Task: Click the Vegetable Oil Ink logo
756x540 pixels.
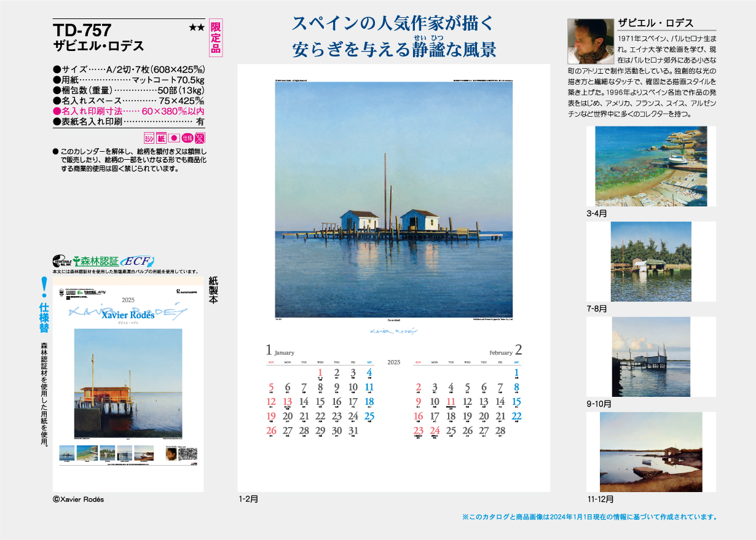Action: (61, 260)
